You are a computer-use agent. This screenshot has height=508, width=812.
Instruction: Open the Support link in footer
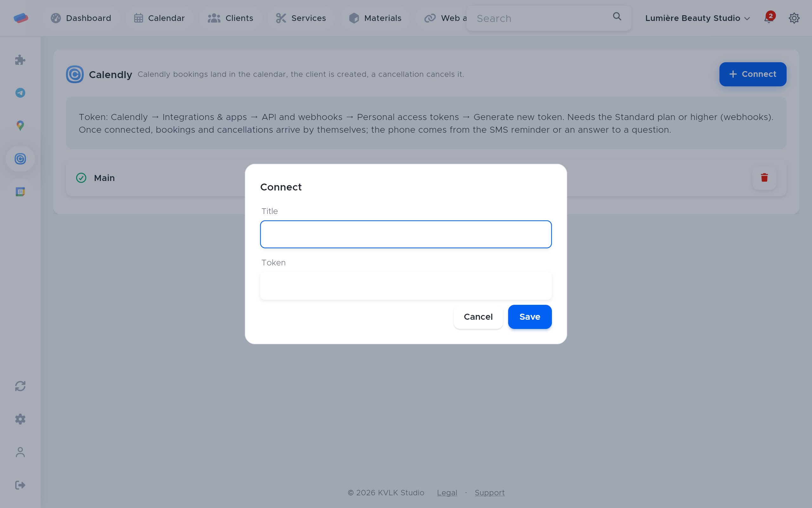(489, 492)
